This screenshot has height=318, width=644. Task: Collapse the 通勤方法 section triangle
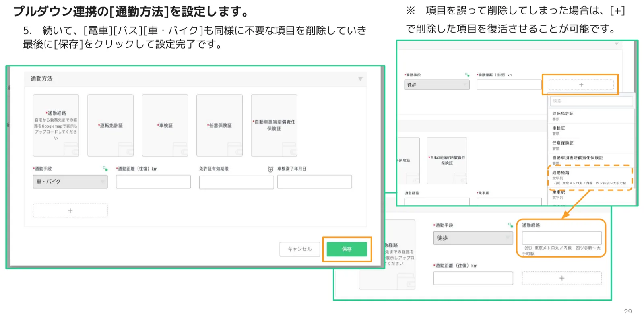click(x=360, y=79)
